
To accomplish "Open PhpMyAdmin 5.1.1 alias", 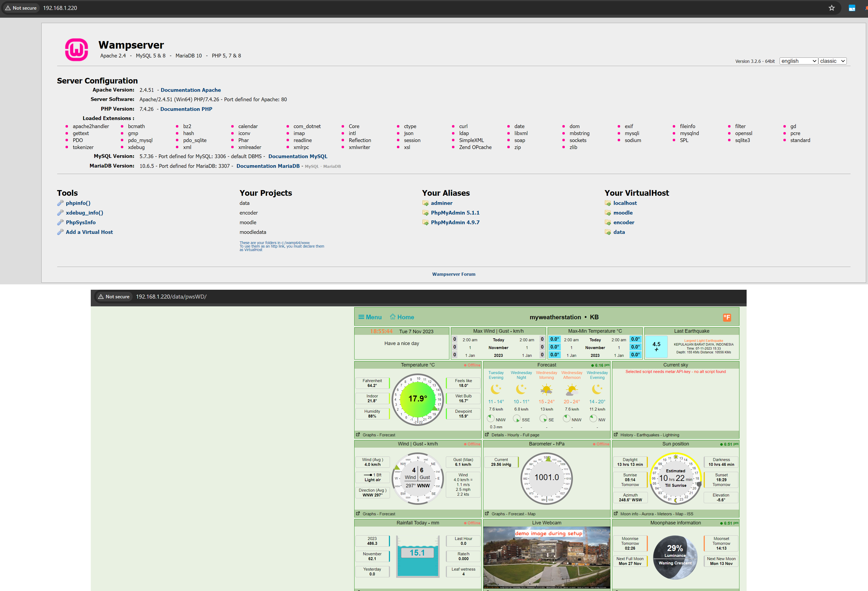I will click(455, 213).
